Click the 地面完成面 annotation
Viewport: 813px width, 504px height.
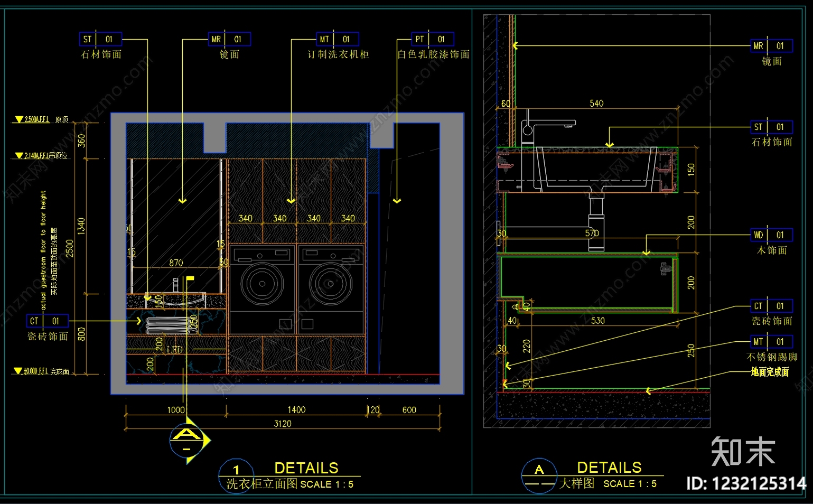pyautogui.click(x=770, y=372)
